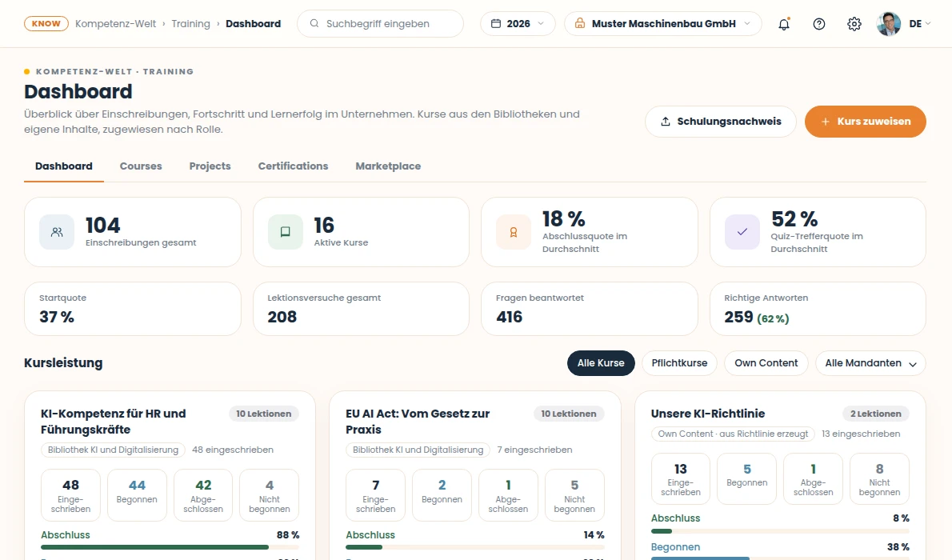This screenshot has width=952, height=560.
Task: Click the user avatar photo
Action: click(889, 24)
